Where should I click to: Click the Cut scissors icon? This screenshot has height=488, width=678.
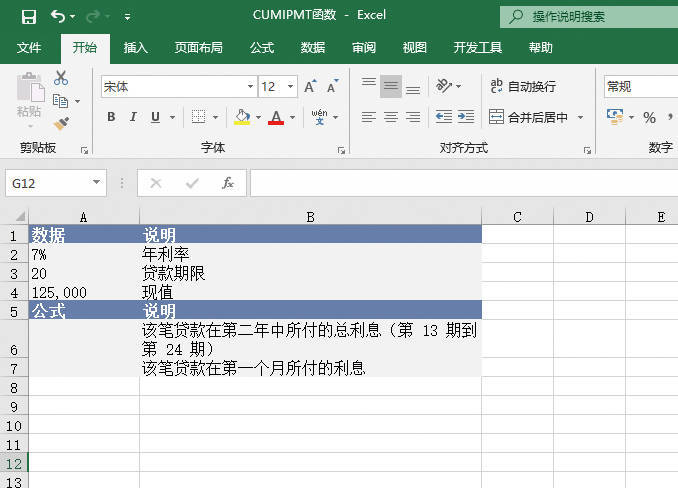click(x=61, y=78)
